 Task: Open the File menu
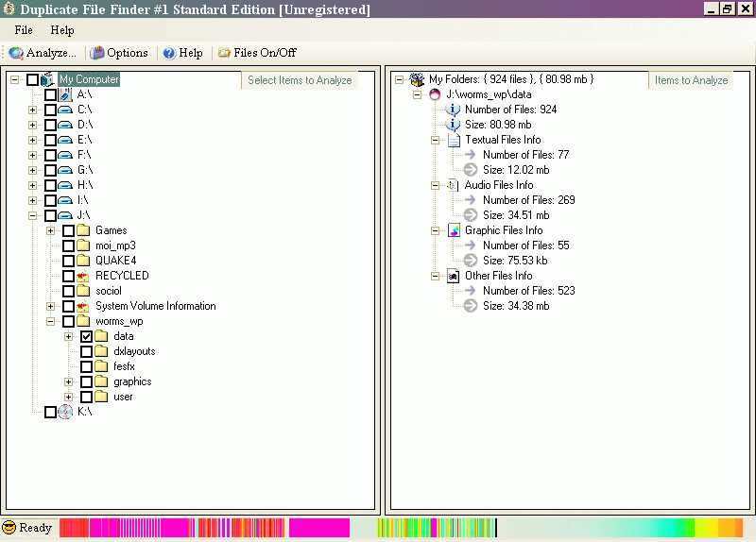24,30
